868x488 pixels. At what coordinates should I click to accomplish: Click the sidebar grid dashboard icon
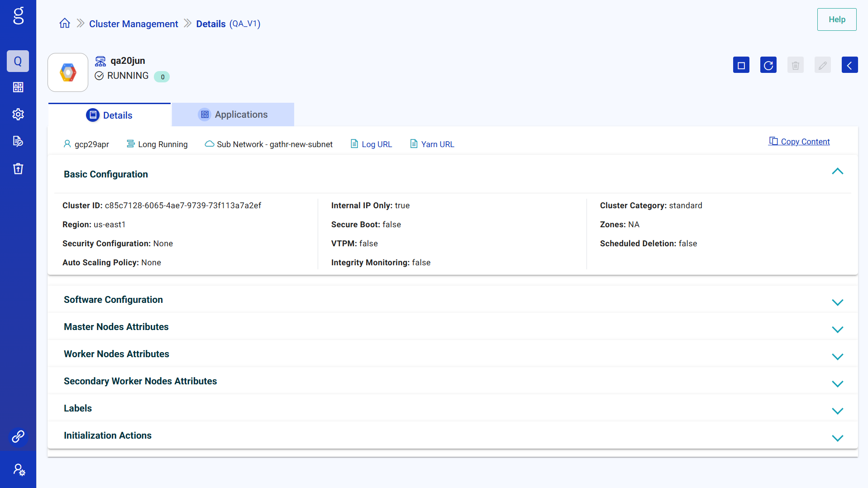click(18, 87)
